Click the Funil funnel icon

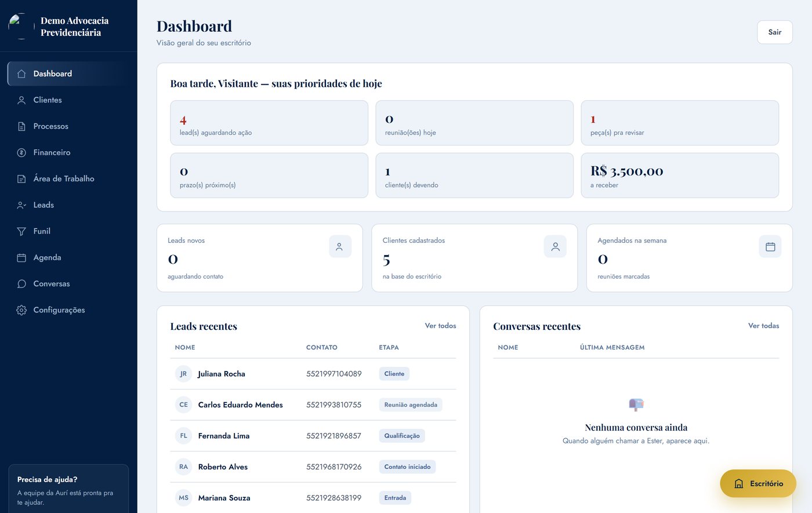(21, 231)
